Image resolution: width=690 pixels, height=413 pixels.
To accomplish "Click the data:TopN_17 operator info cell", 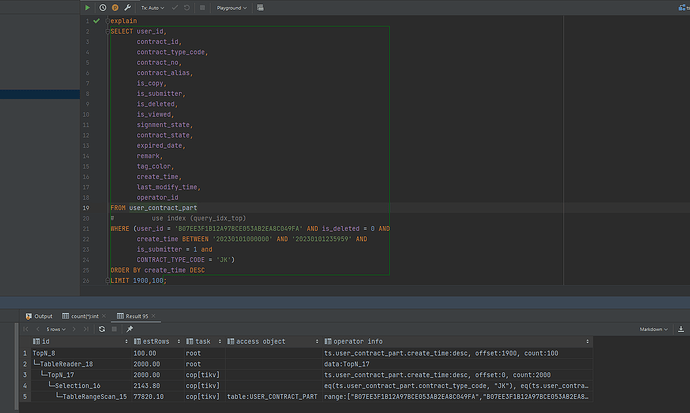I will tap(457, 364).
